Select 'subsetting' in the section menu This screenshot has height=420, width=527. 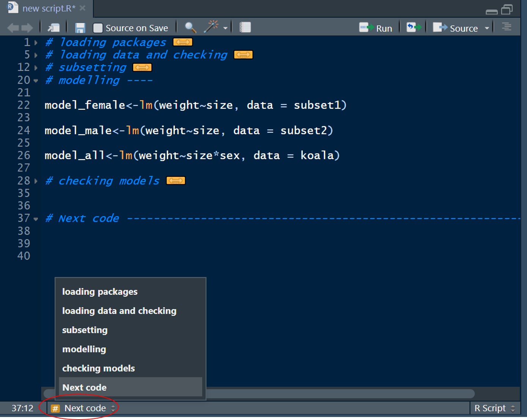(85, 330)
